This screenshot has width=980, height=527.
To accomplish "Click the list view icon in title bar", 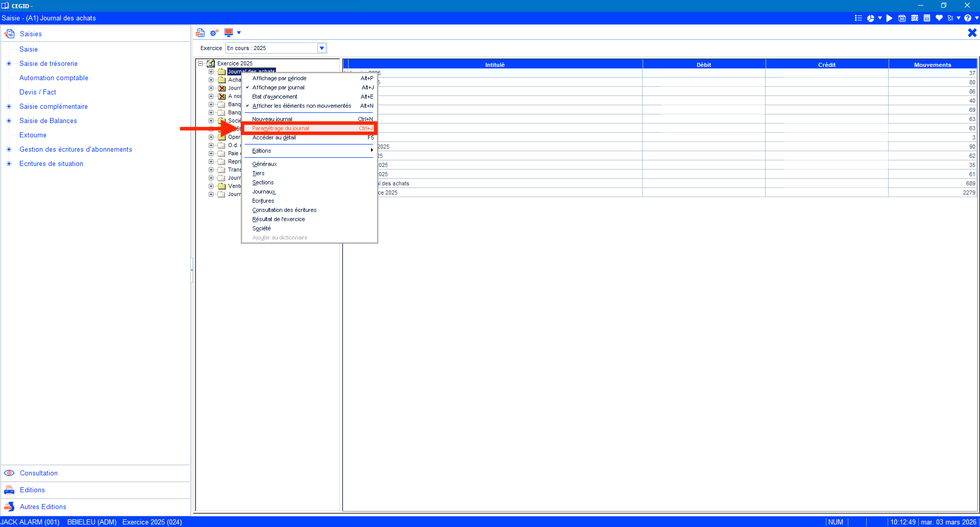I will coord(858,18).
